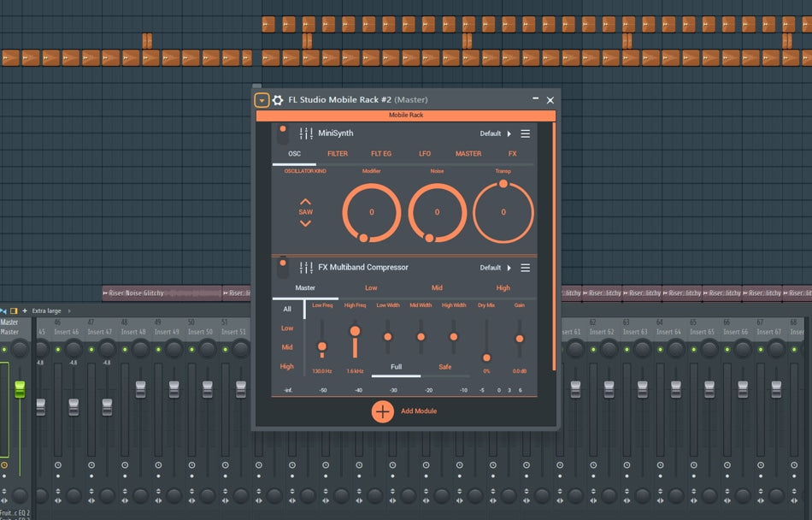
Task: Open the FX Multiband Compressor hamburger menu
Action: (x=525, y=268)
